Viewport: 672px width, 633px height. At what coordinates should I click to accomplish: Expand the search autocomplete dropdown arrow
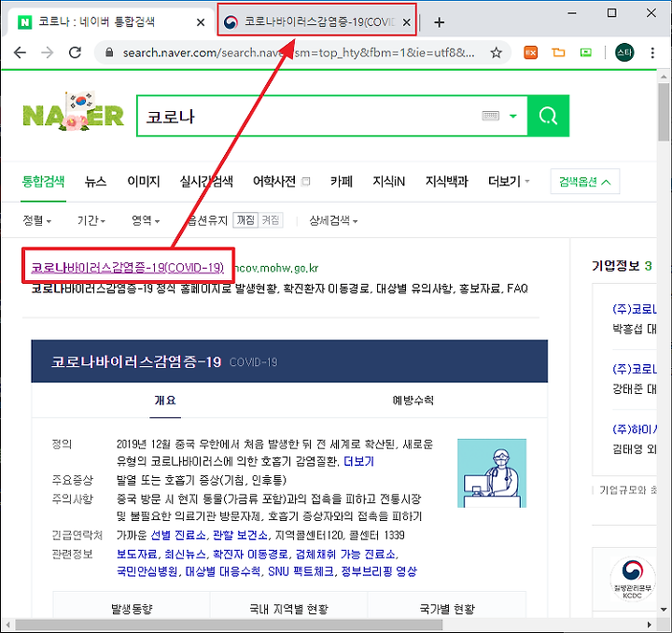tap(513, 116)
